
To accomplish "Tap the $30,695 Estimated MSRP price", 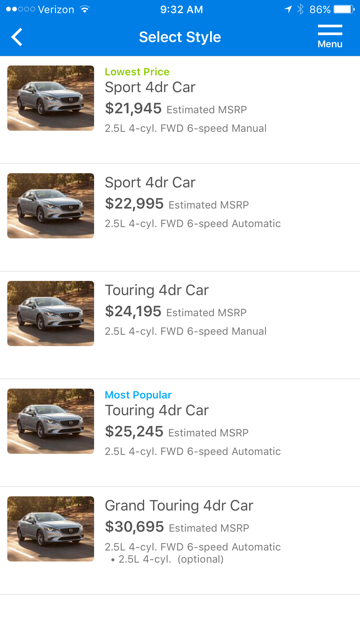I will (x=177, y=527).
